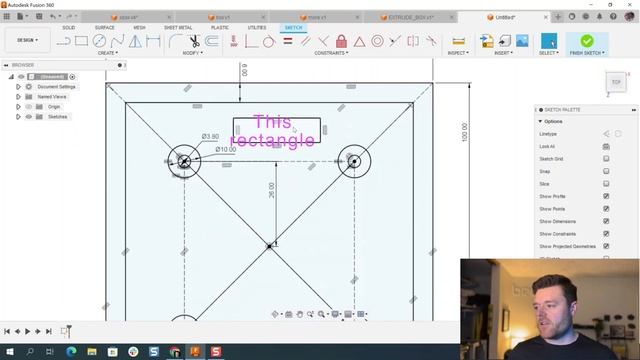The width and height of the screenshot is (640, 360).
Task: Expand the Sketches tree node
Action: [x=18, y=117]
